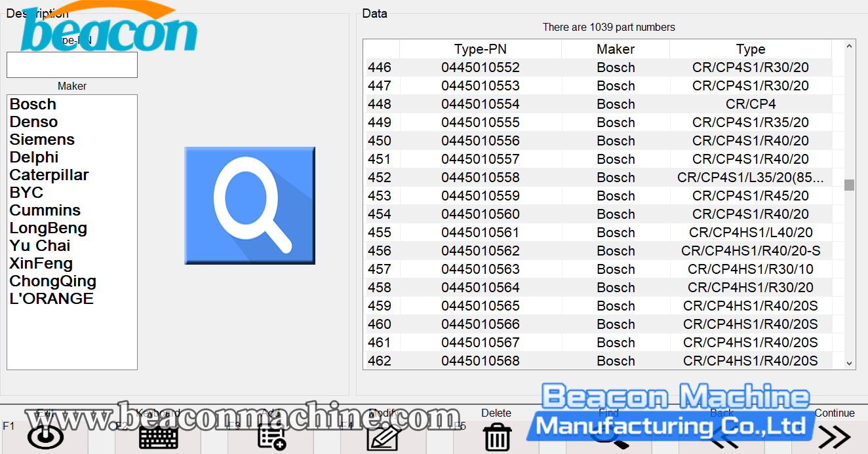Click the Exit power icon
Viewport: 868px width, 454px height.
[x=45, y=436]
